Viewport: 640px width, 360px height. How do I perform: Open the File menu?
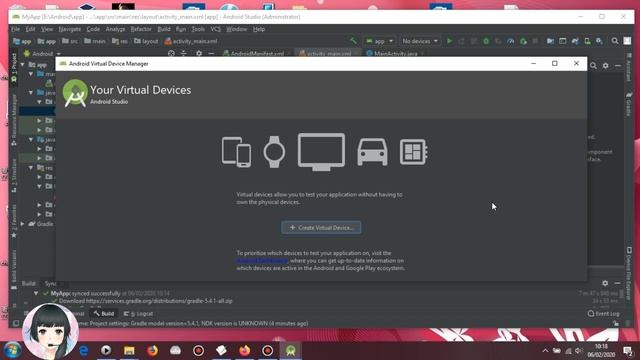pos(16,29)
